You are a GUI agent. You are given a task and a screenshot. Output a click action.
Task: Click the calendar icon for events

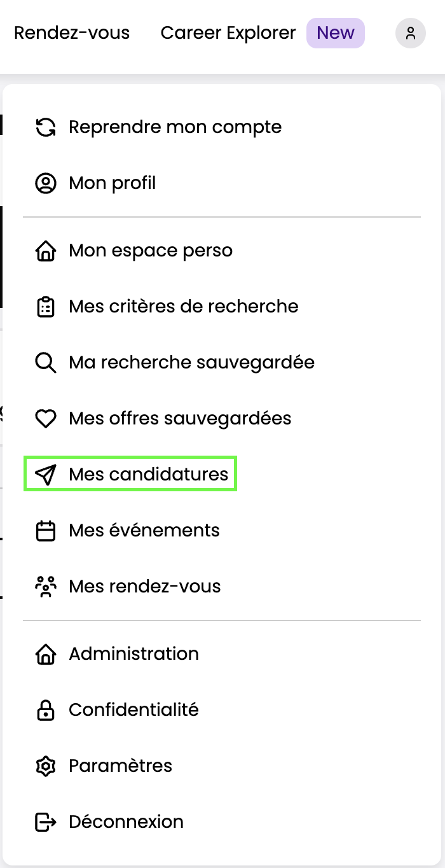[x=46, y=531]
